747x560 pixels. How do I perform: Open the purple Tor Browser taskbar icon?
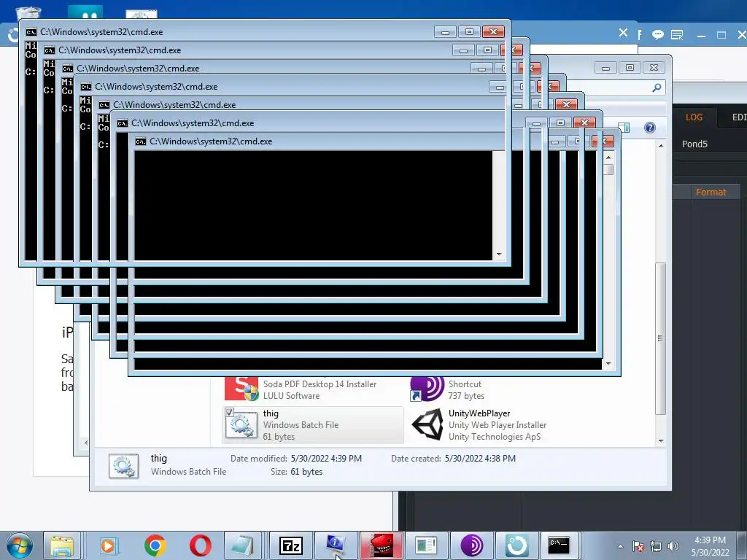point(472,545)
